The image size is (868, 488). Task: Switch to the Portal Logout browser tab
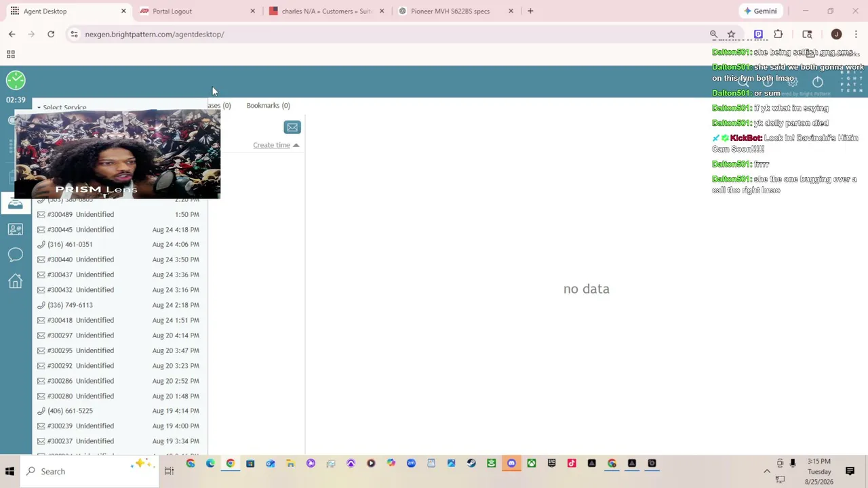point(197,11)
